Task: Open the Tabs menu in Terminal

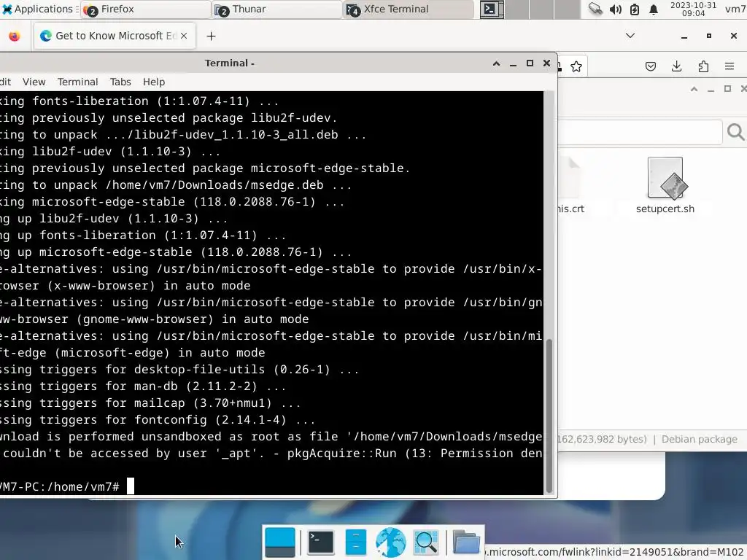Action: [x=120, y=82]
